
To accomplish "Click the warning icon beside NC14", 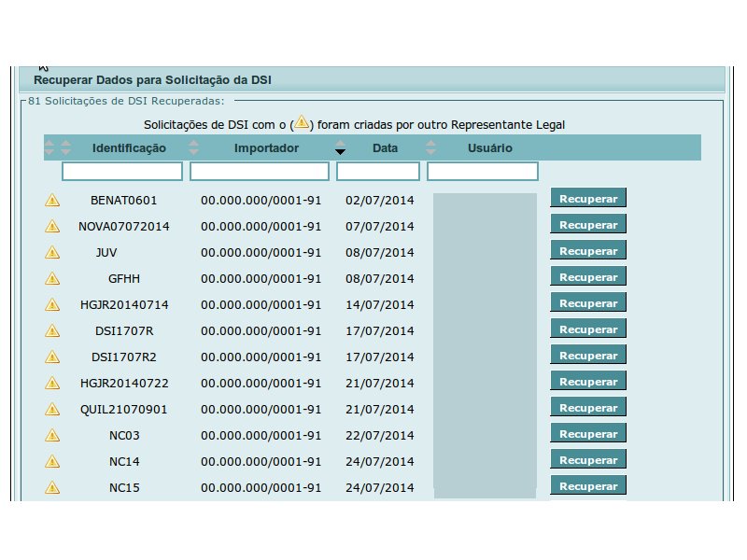I will (x=52, y=462).
